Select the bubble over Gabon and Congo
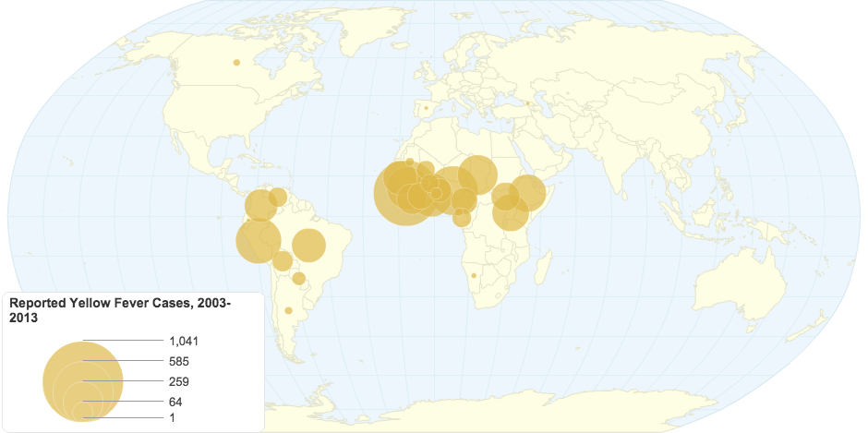 click(x=461, y=218)
